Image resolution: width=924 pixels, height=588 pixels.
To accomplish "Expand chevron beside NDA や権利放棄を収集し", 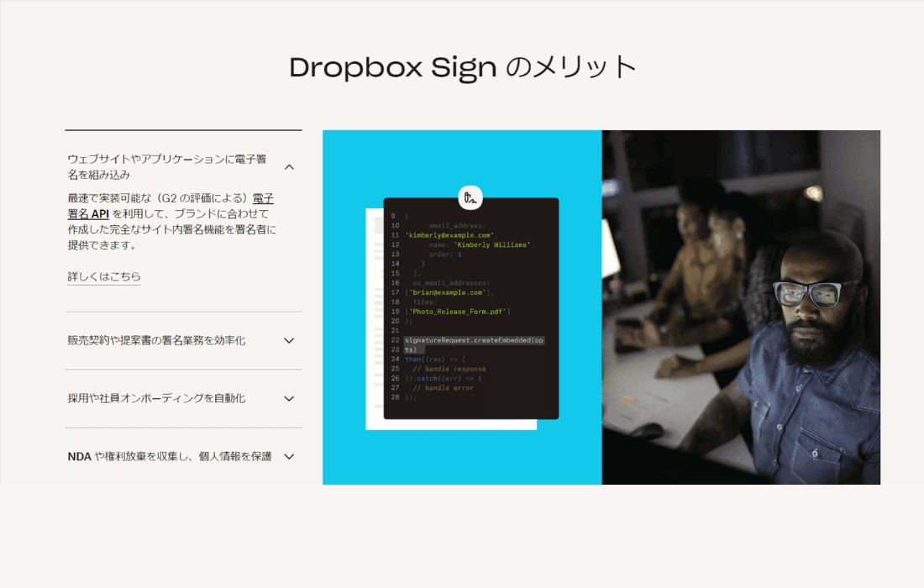I will [289, 457].
